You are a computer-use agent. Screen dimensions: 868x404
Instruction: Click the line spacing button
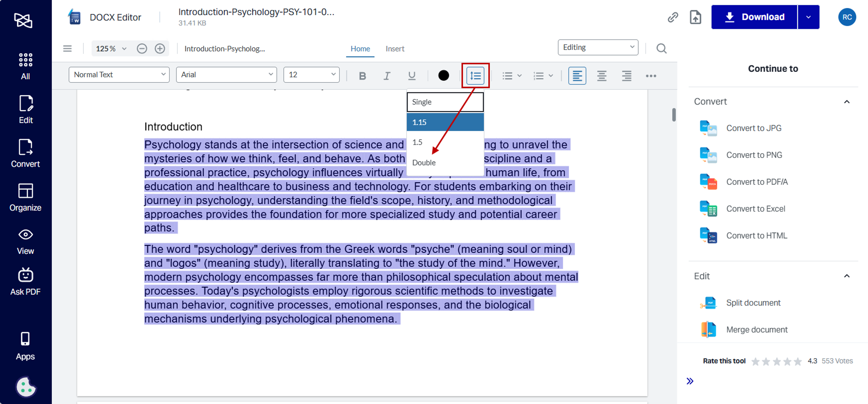(x=475, y=76)
